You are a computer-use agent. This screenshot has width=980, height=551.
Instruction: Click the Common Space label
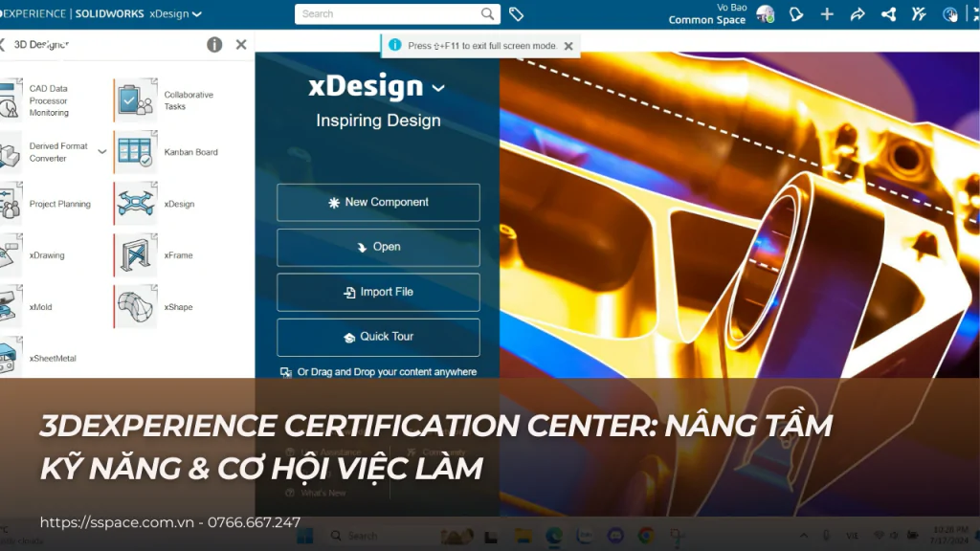[707, 20]
